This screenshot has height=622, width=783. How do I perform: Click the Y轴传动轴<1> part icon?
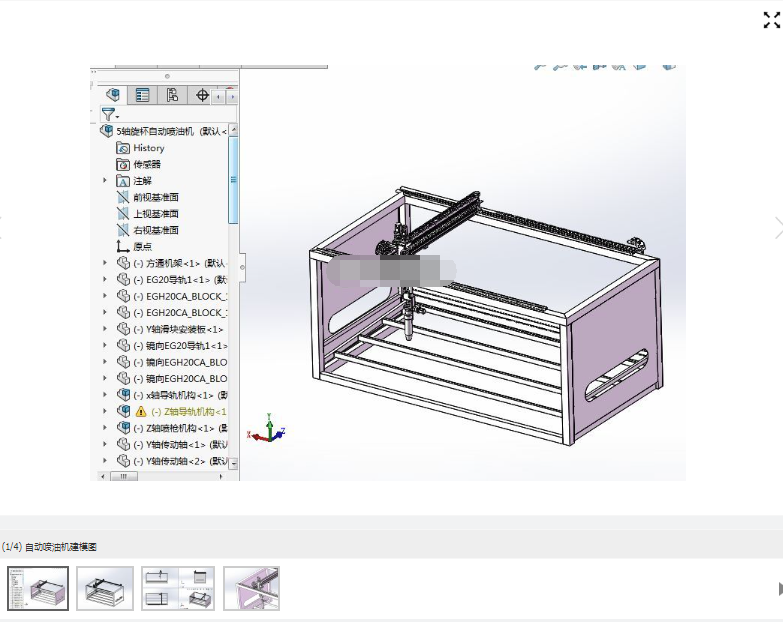[123, 444]
